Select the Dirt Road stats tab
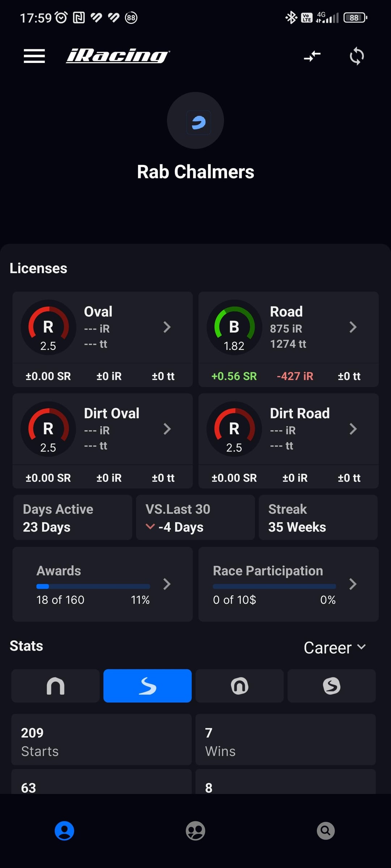This screenshot has width=391, height=868. click(332, 686)
